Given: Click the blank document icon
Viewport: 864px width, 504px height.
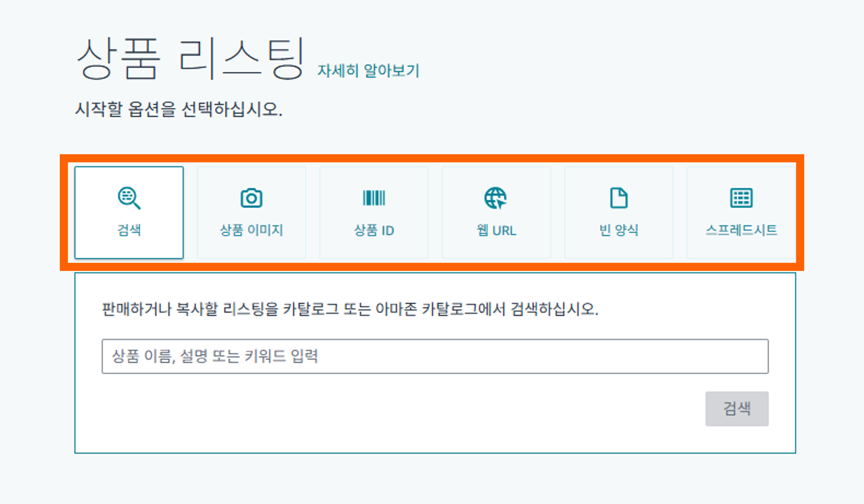Looking at the screenshot, I should pos(618,198).
